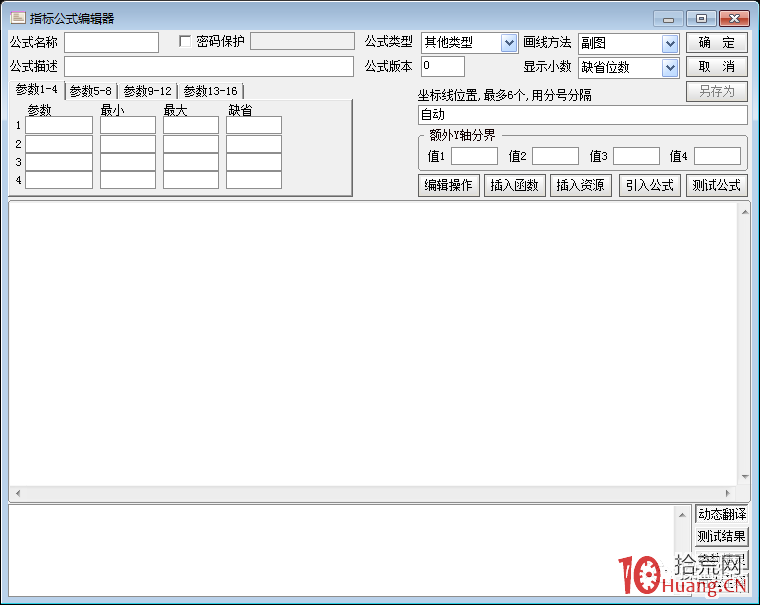Click parameter name field in row 1
This screenshot has width=760, height=605.
[x=59, y=126]
